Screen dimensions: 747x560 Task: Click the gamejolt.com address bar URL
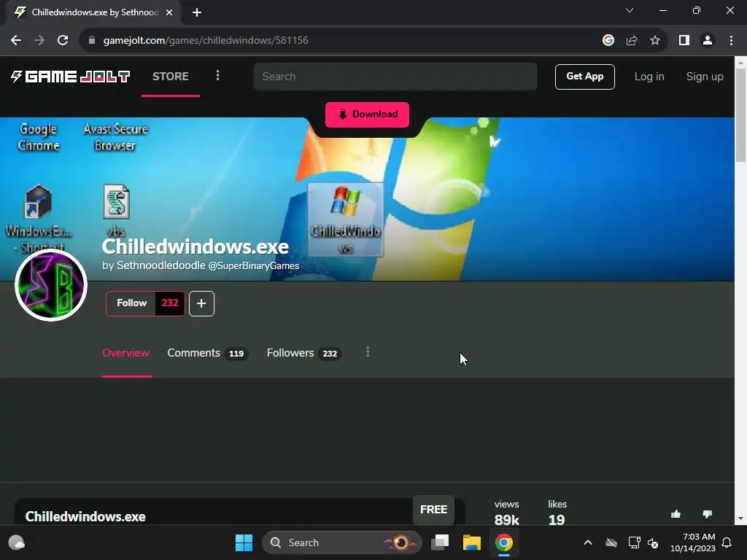(206, 41)
